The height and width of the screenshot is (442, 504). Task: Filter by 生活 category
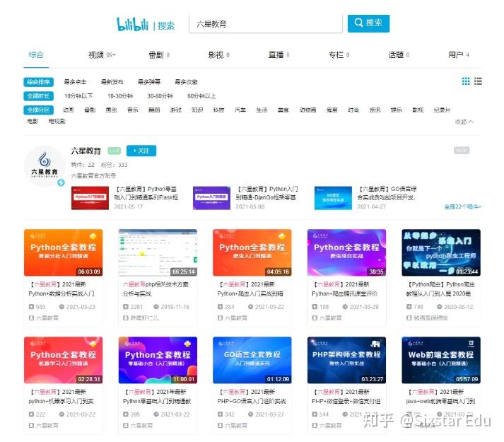click(262, 110)
